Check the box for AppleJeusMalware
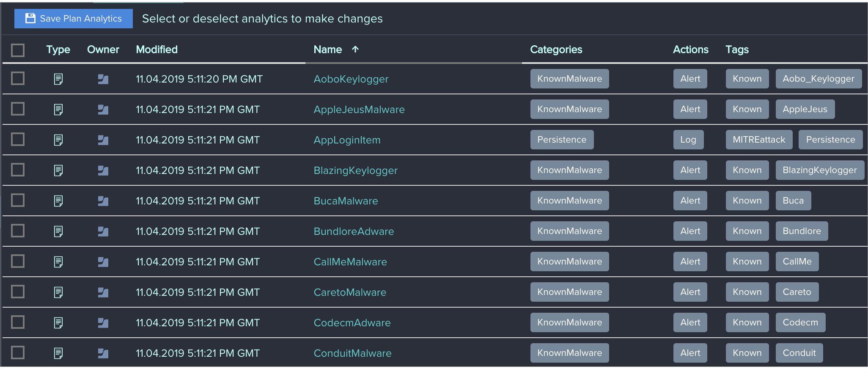The height and width of the screenshot is (369, 868). 18,109
